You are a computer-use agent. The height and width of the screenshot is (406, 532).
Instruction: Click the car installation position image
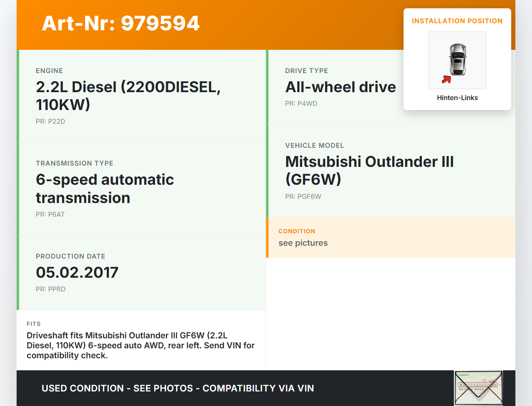[x=457, y=60]
